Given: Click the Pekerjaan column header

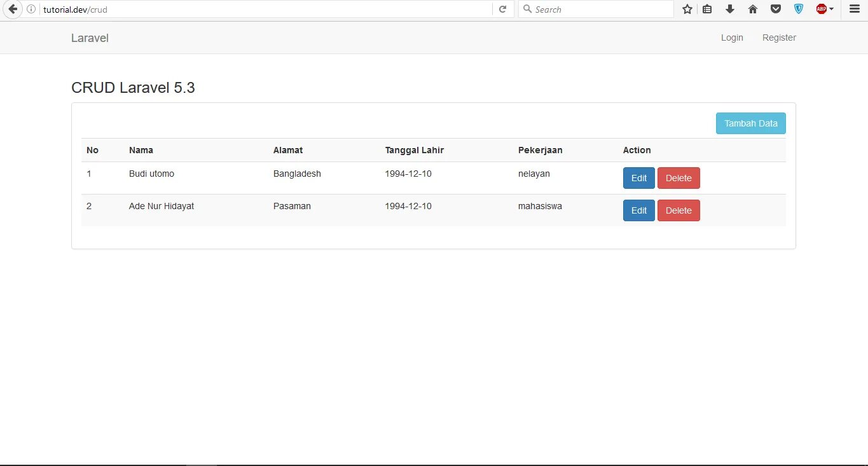Looking at the screenshot, I should pyautogui.click(x=541, y=150).
